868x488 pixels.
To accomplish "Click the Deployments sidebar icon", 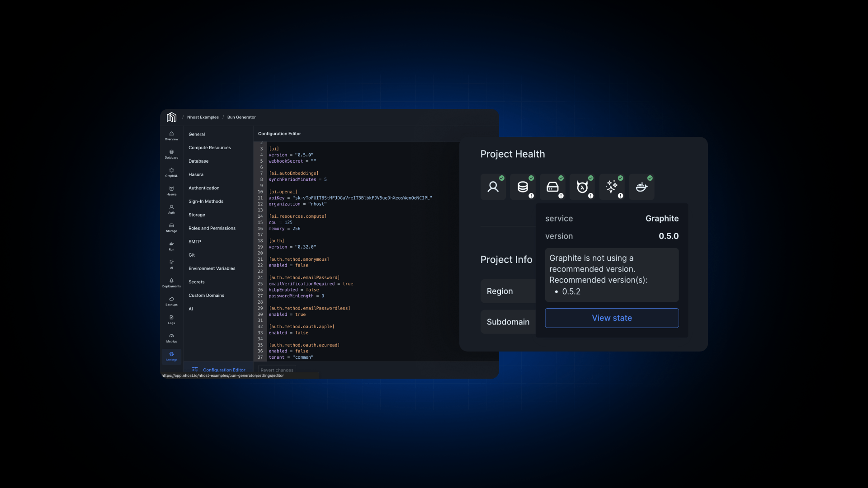I will pyautogui.click(x=171, y=281).
